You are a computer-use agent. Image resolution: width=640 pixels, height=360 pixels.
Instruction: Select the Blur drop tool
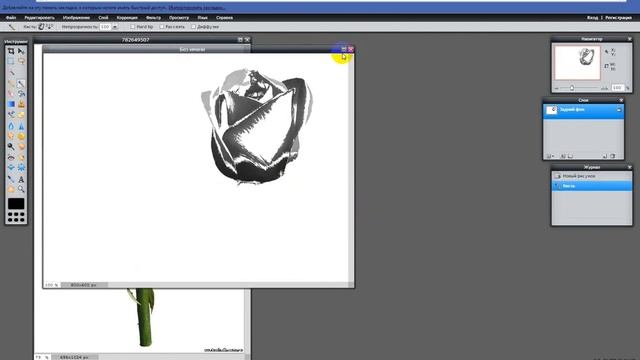click(11, 126)
